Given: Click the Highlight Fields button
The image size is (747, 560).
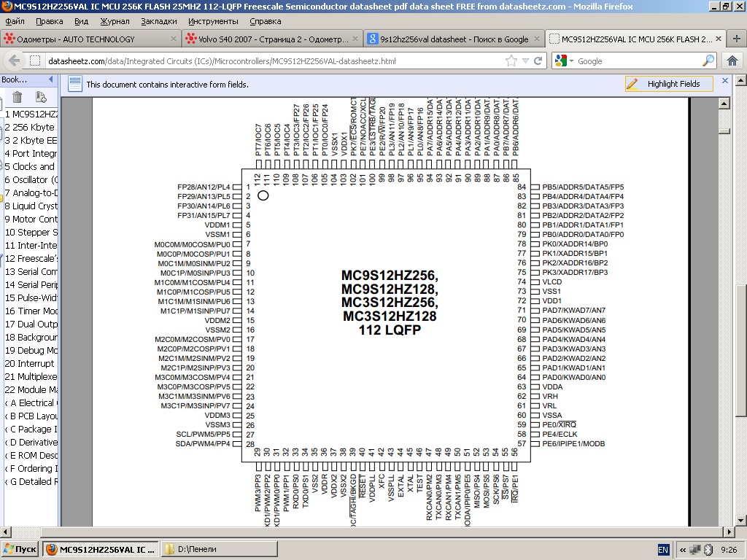Looking at the screenshot, I should point(669,84).
